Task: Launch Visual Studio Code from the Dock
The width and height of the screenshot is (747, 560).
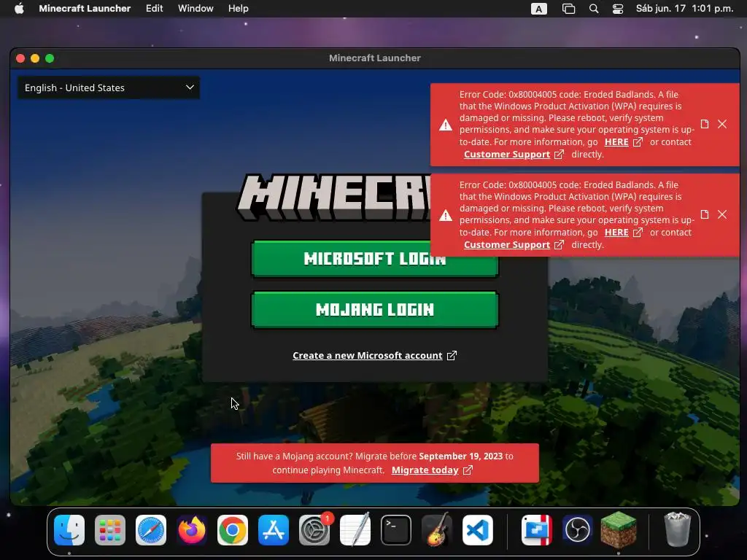Action: coord(477,530)
